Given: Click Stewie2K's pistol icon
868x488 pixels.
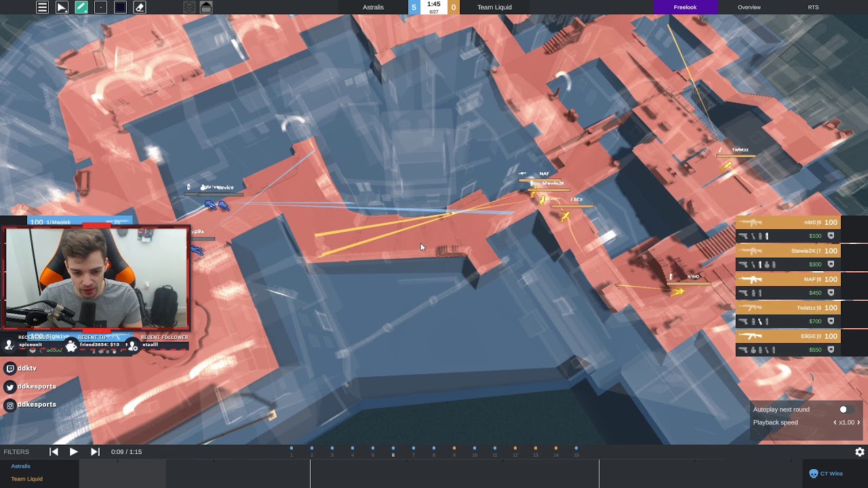Looking at the screenshot, I should (x=744, y=264).
